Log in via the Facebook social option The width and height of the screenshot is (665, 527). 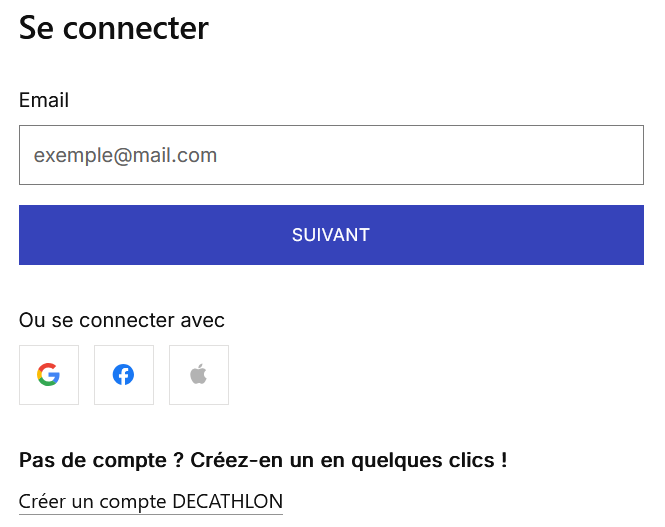[x=124, y=375]
